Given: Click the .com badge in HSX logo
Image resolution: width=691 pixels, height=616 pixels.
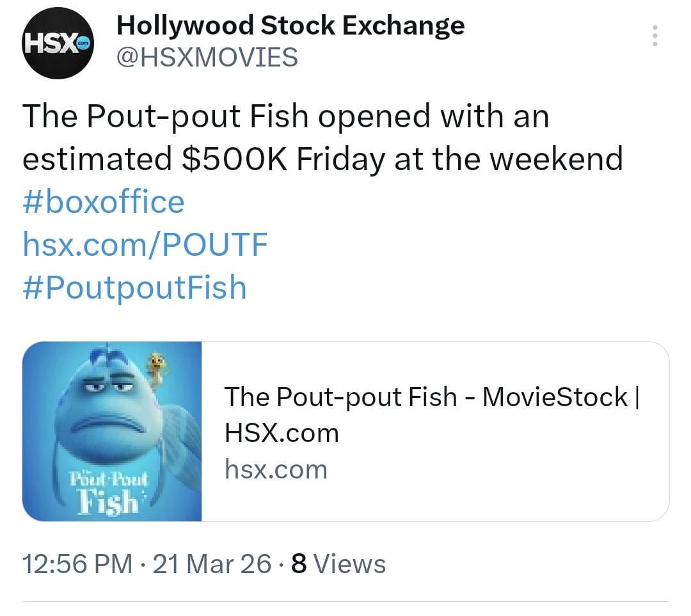Looking at the screenshot, I should coord(82,44).
